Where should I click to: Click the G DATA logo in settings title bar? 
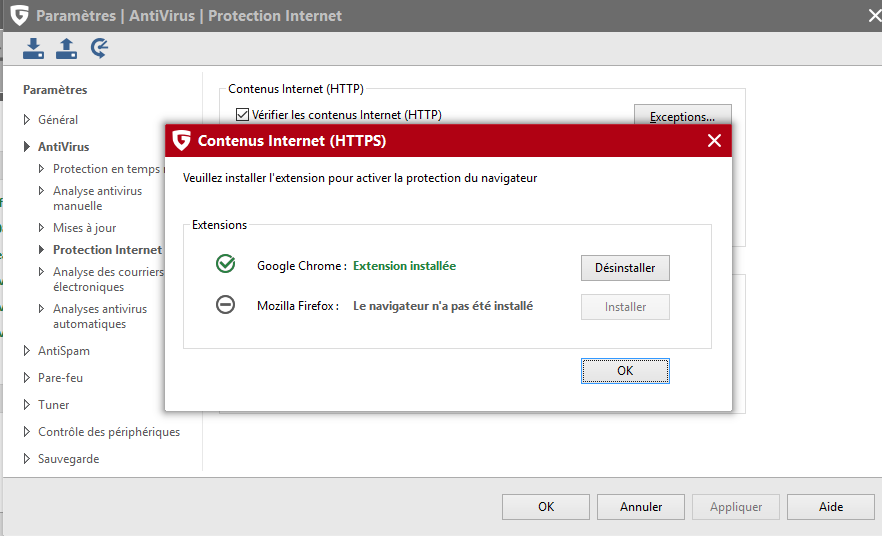[19, 15]
